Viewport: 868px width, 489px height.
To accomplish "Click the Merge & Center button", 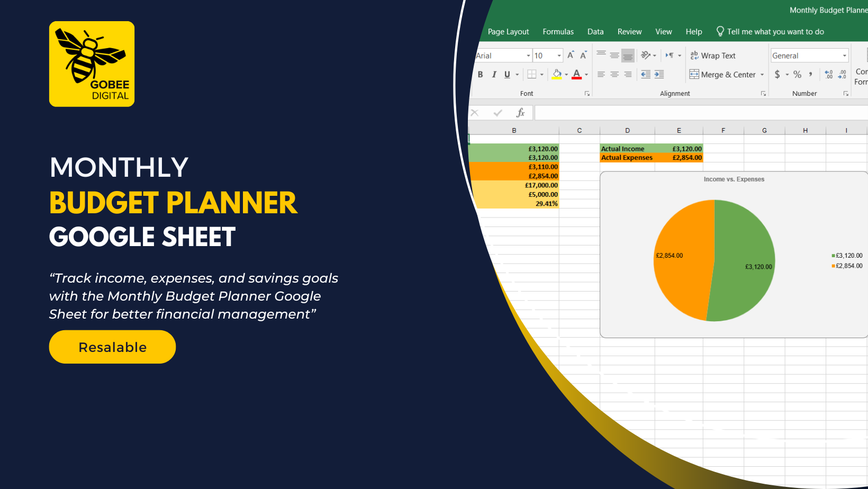I will [x=722, y=75].
